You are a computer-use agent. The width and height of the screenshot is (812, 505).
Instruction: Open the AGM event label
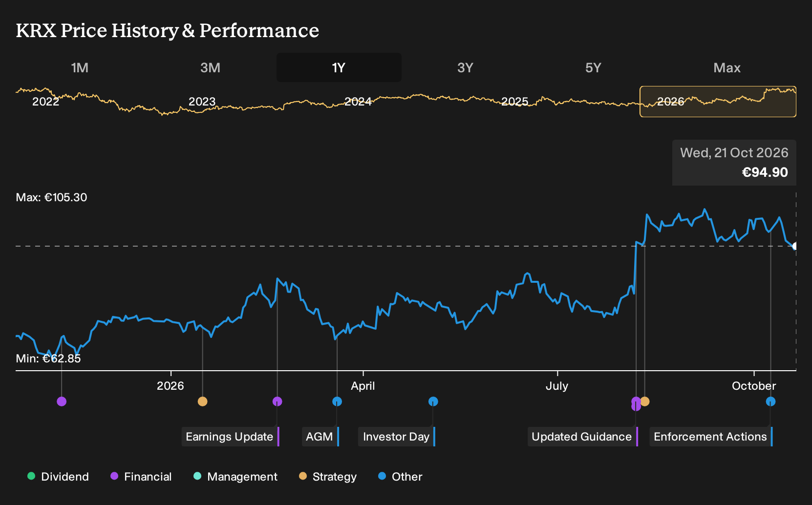point(320,437)
